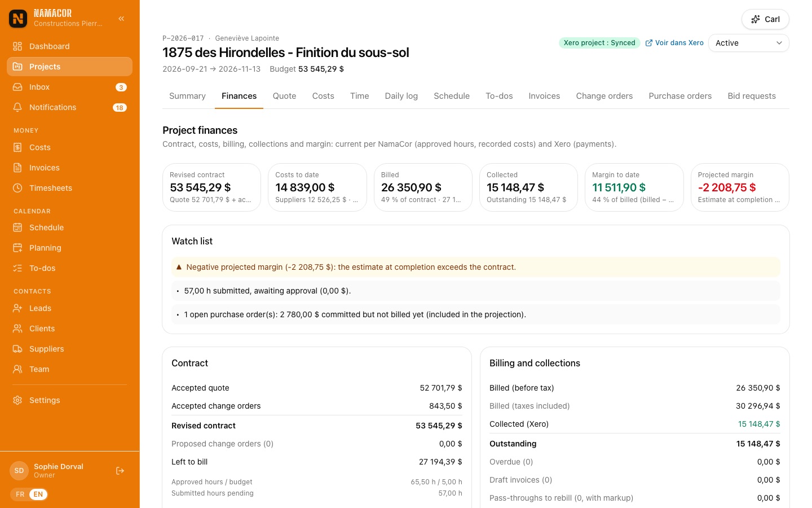The width and height of the screenshot is (812, 508).
Task: Switch to the Bid requests tab
Action: 752,96
